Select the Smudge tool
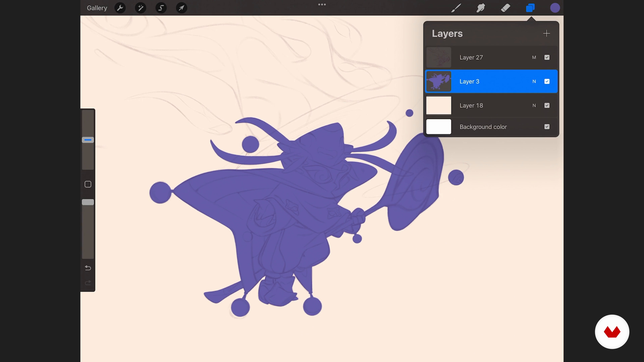Screen dimensions: 644x362 pos(480,8)
